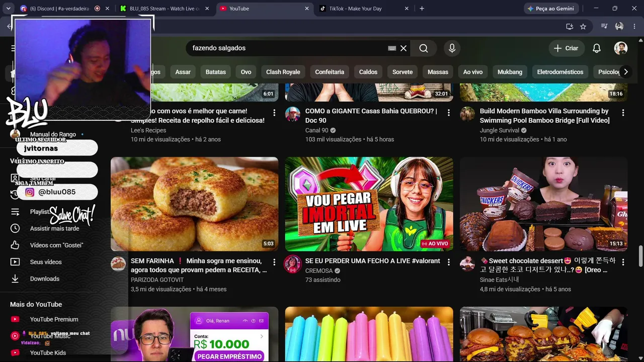Open options for SEM FARINHA video
Screen dimensions: 644x362
pyautogui.click(x=274, y=262)
